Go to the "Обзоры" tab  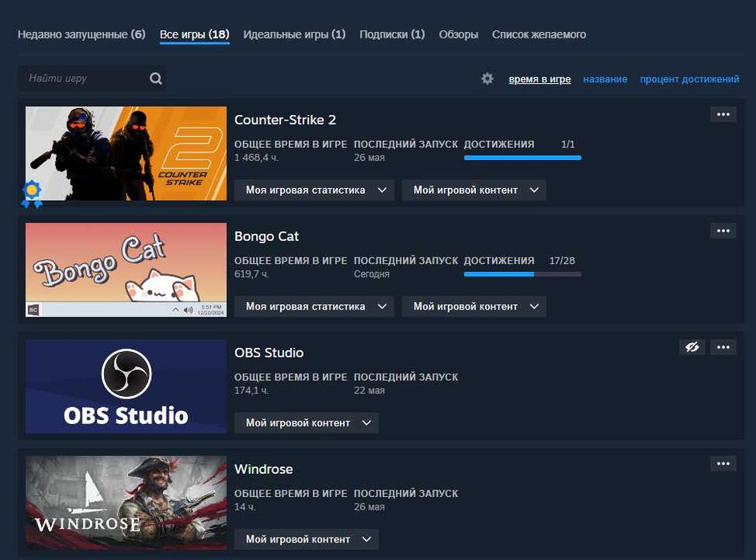click(x=458, y=34)
